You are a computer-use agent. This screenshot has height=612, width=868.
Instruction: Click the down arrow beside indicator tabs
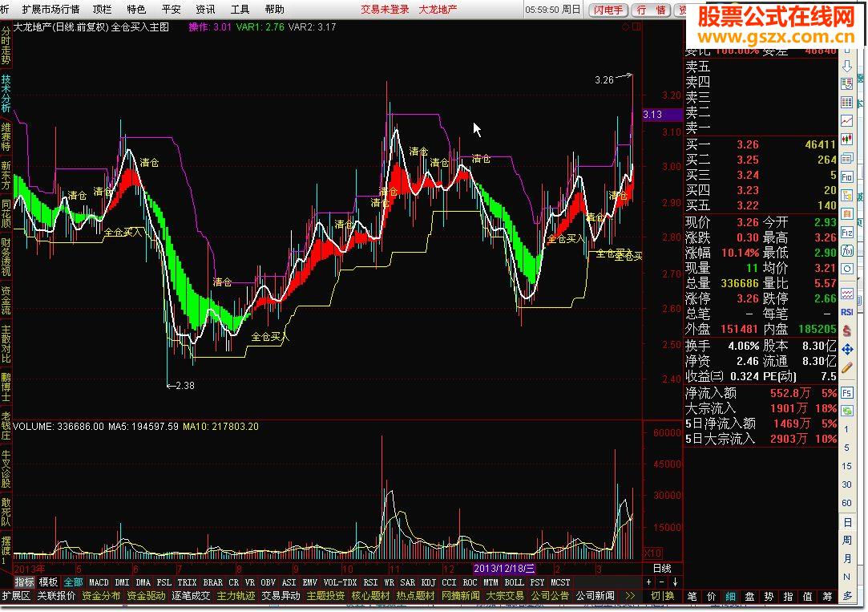pyautogui.click(x=676, y=582)
